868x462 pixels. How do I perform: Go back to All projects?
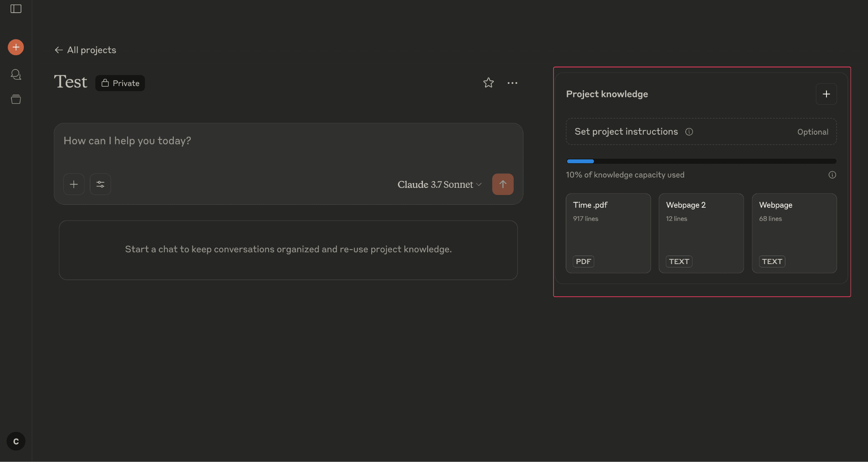tap(86, 50)
